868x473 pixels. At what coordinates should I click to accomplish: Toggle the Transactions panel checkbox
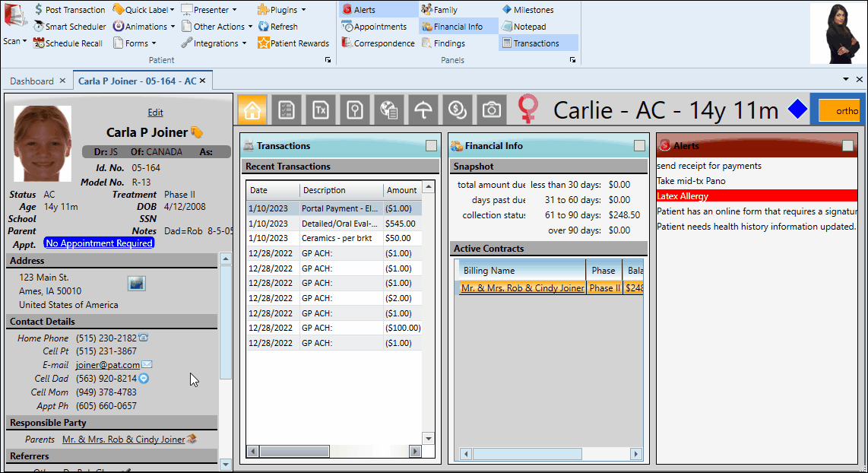tap(431, 145)
